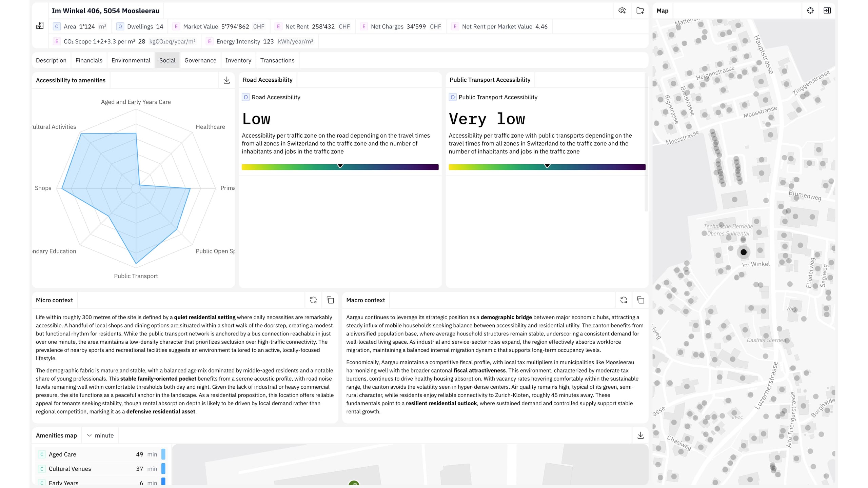Click O badge beside Public Transport Accessibility label
Image resolution: width=868 pixels, height=488 pixels.
click(453, 97)
